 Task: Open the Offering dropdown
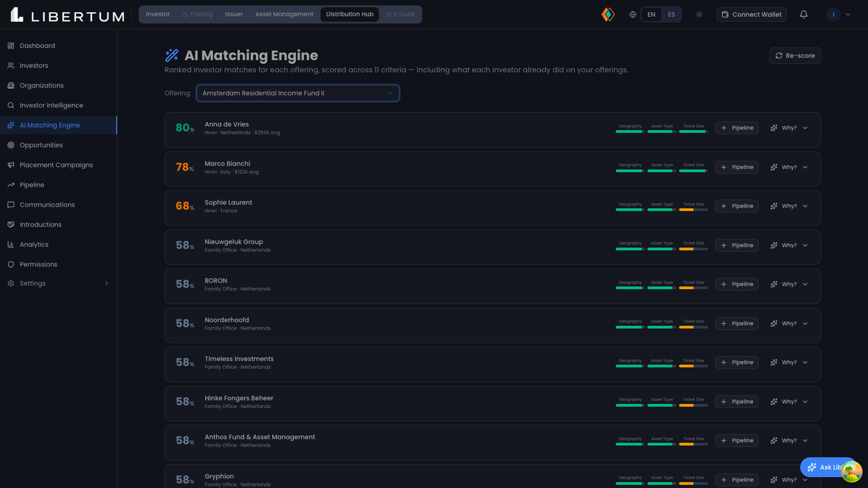click(298, 93)
